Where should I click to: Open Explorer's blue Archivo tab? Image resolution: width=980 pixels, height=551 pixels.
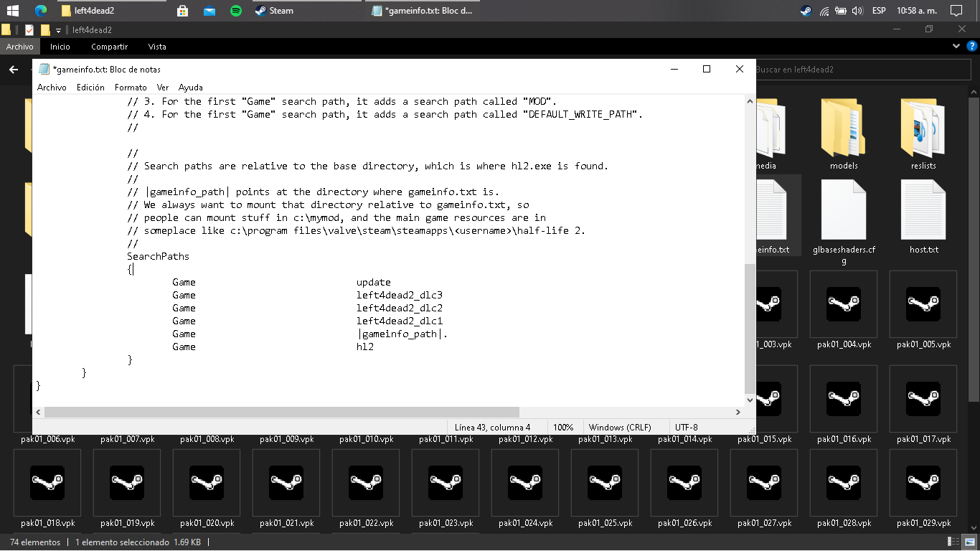coord(20,47)
